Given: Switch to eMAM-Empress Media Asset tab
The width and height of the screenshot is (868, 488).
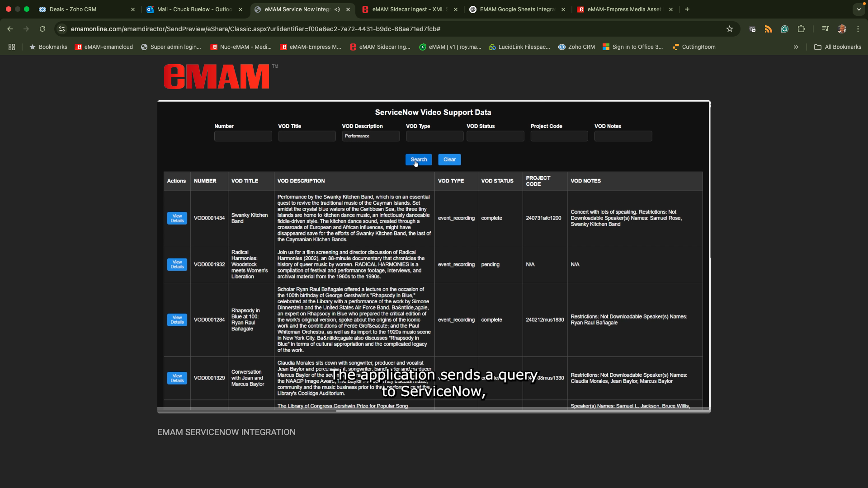Looking at the screenshot, I should pyautogui.click(x=624, y=9).
